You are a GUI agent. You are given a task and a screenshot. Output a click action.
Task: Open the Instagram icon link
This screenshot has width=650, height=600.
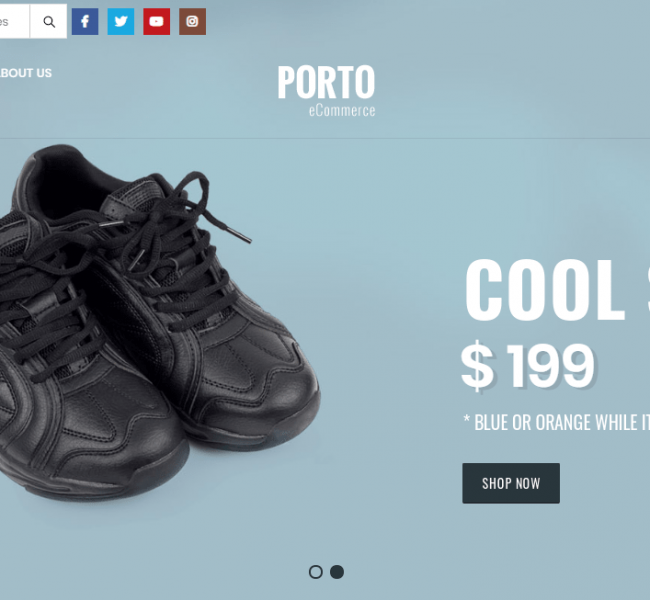point(192,22)
